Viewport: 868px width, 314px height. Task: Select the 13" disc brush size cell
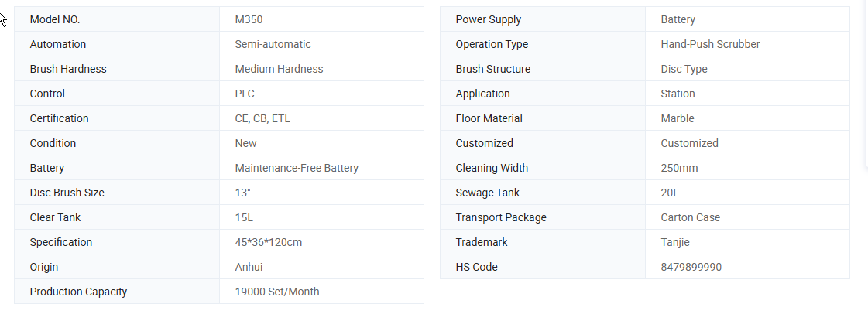[245, 193]
